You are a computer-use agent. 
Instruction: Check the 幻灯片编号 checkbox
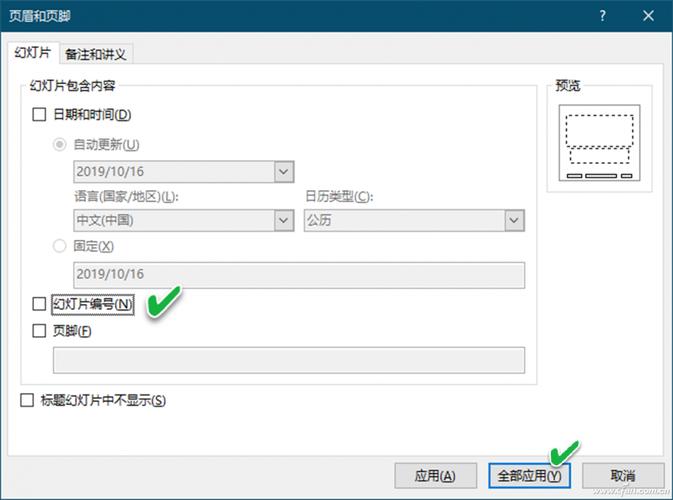pos(39,304)
